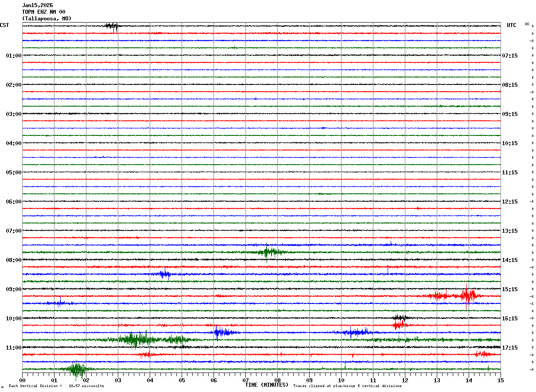Click the green burst near minute 8 below 07:00

pos(270,252)
